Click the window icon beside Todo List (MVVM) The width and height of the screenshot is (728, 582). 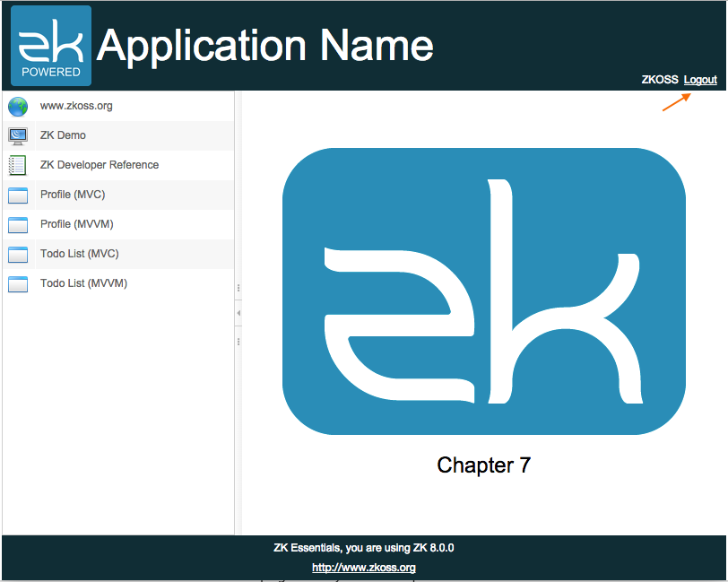tap(18, 283)
